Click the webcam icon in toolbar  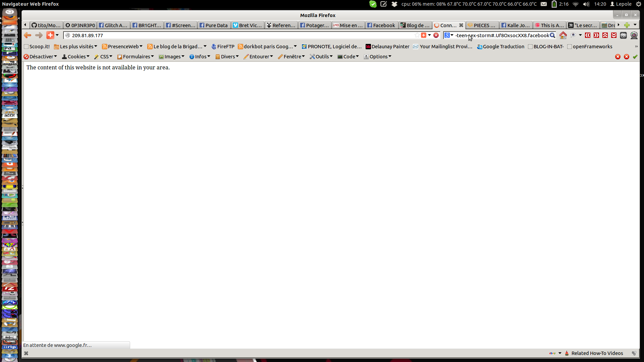634,35
